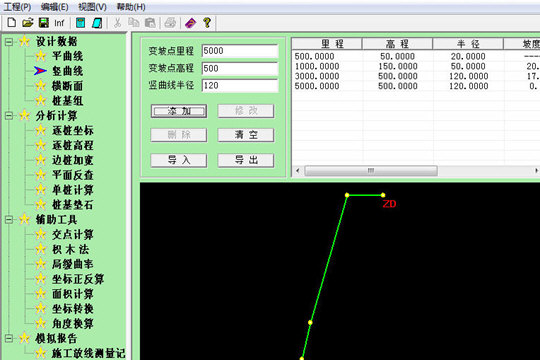Open the 工程(P) menu
Screen dimensions: 540x360
tap(17, 7)
